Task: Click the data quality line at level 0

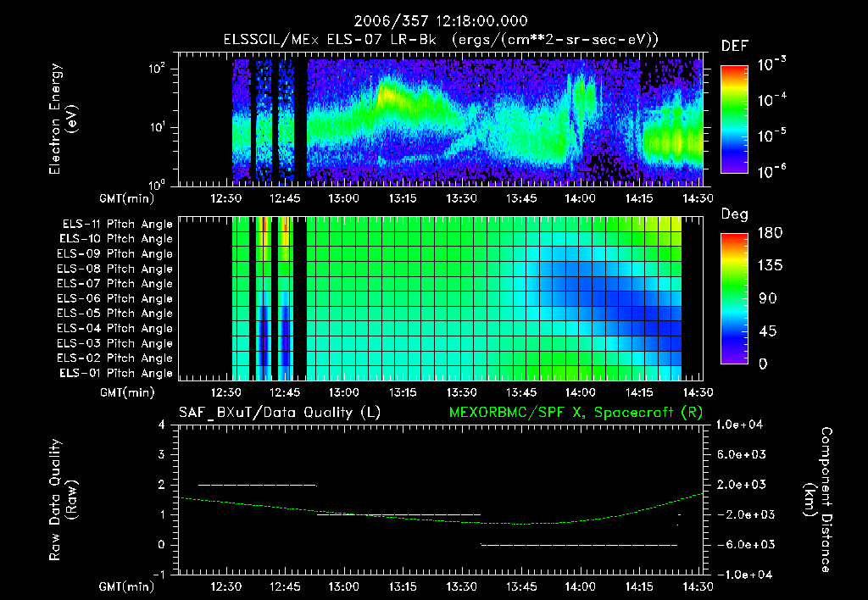Action: pos(579,545)
